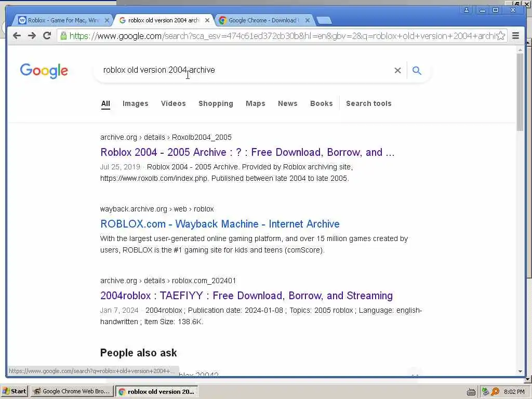Click the Jan 7, 2024 snippet date
This screenshot has width=532, height=399.
[x=119, y=311]
